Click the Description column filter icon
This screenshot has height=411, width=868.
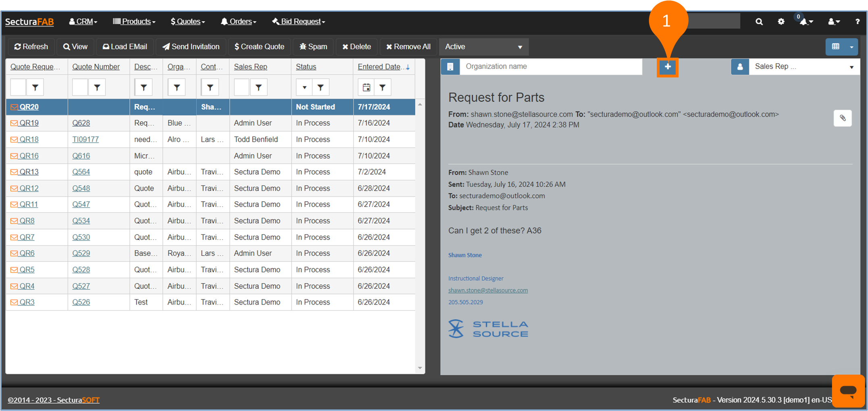144,87
